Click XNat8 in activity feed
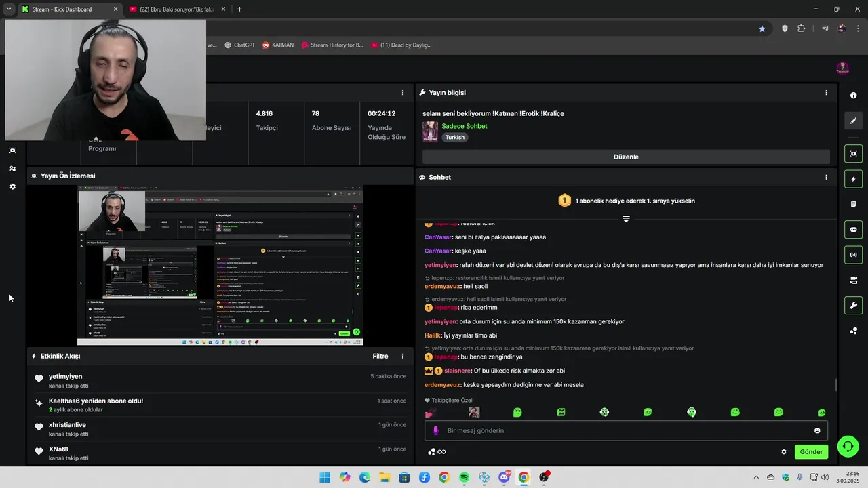This screenshot has height=488, width=868. click(x=58, y=449)
